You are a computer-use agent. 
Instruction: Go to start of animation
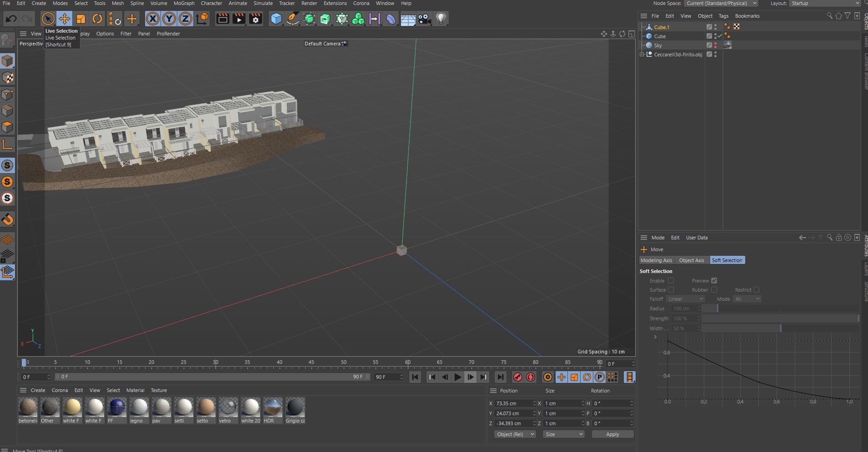click(415, 377)
